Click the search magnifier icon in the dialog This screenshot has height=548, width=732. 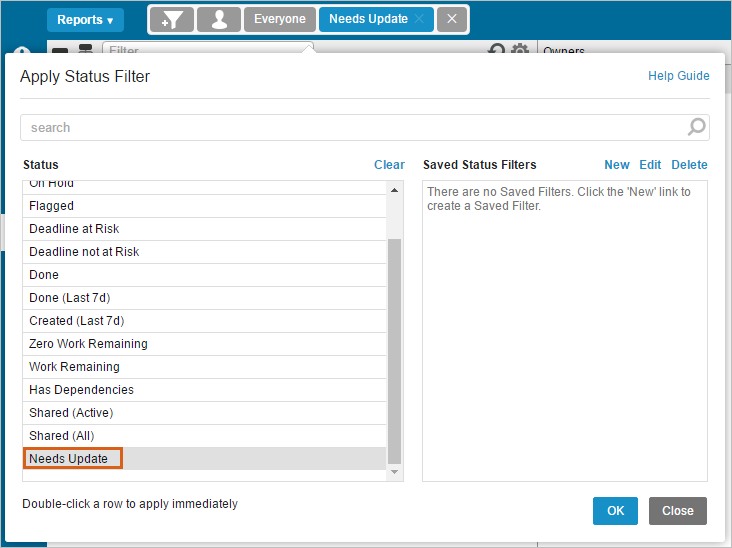click(697, 127)
